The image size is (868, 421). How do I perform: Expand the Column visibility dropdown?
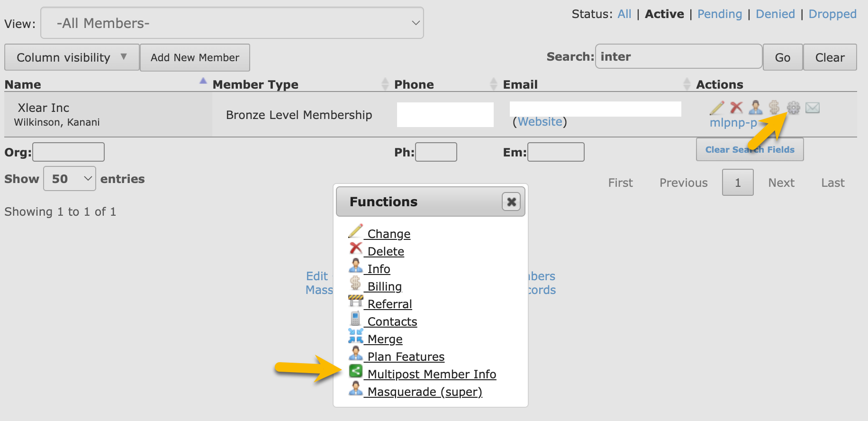coord(71,57)
